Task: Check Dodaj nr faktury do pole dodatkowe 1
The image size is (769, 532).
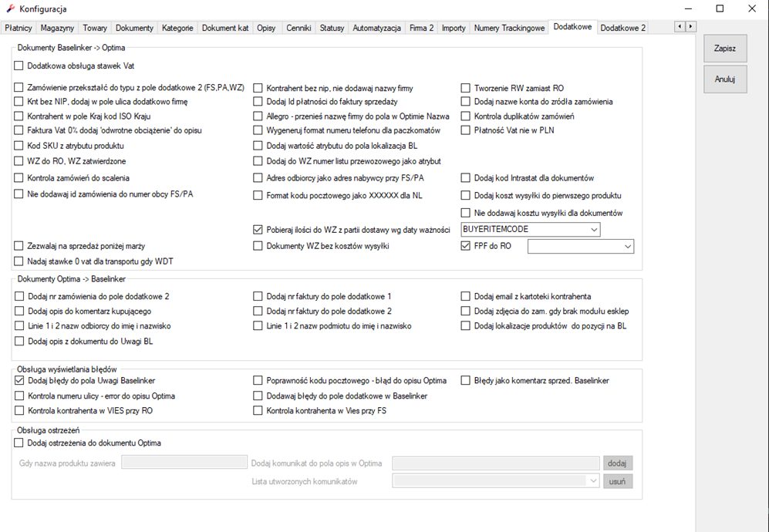Action: pyautogui.click(x=258, y=296)
